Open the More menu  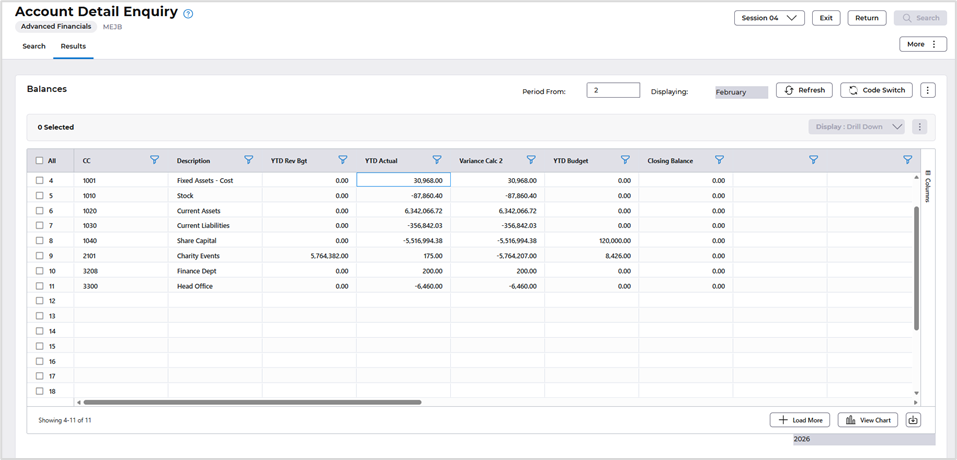(x=922, y=44)
